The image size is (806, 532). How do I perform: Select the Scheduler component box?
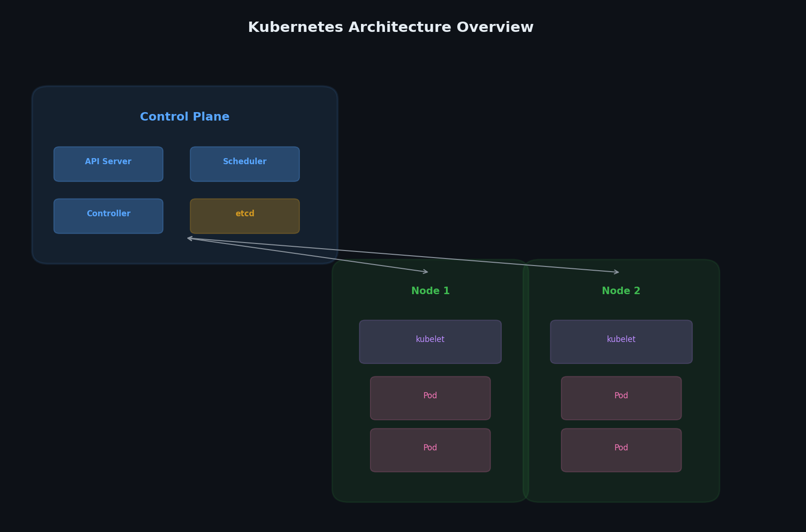pyautogui.click(x=245, y=164)
